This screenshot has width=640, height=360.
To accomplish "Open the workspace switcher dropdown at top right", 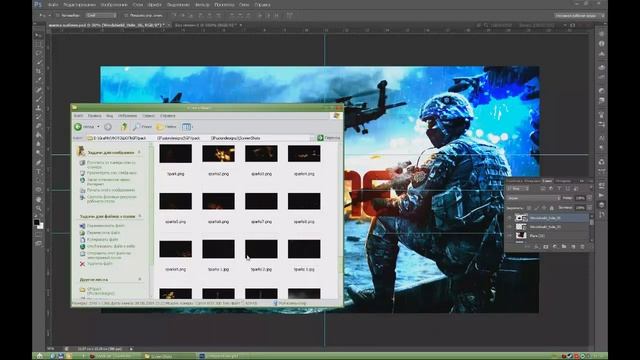I will (580, 16).
